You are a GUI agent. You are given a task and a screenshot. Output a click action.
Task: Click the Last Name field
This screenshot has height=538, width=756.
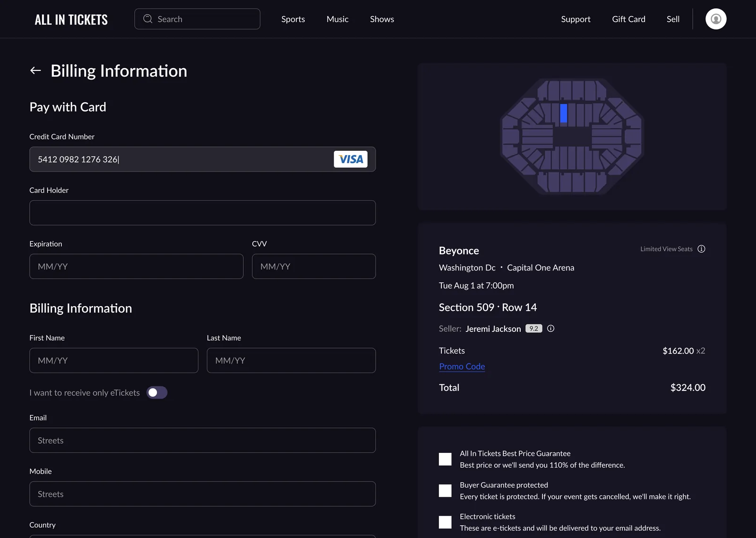[x=291, y=360]
